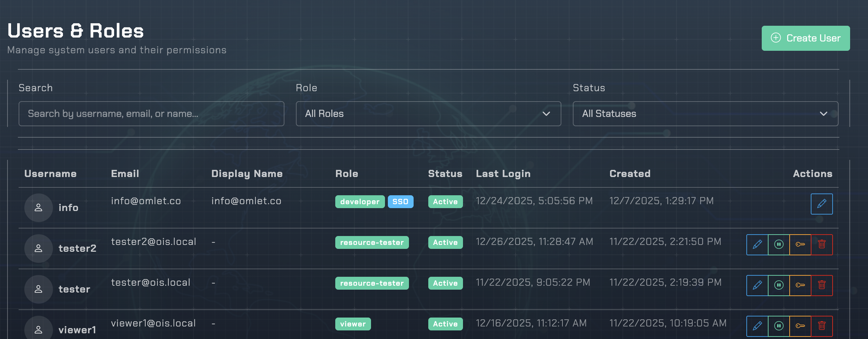Click the Active status badge for tester

pos(445,283)
